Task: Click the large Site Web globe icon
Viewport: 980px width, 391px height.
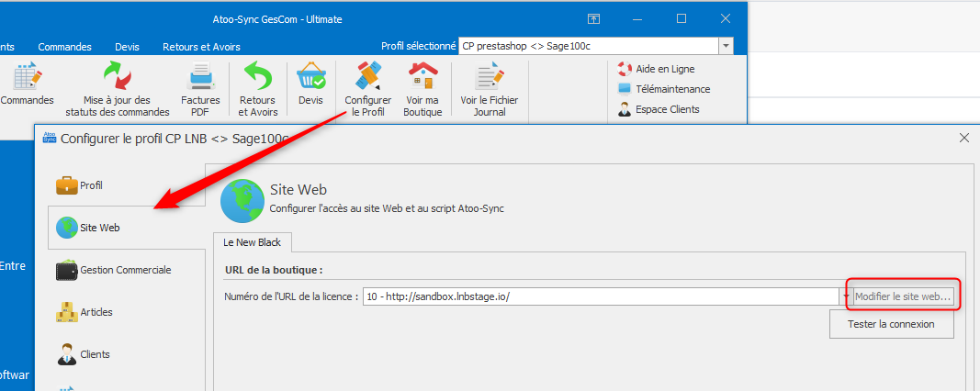Action: (x=242, y=200)
